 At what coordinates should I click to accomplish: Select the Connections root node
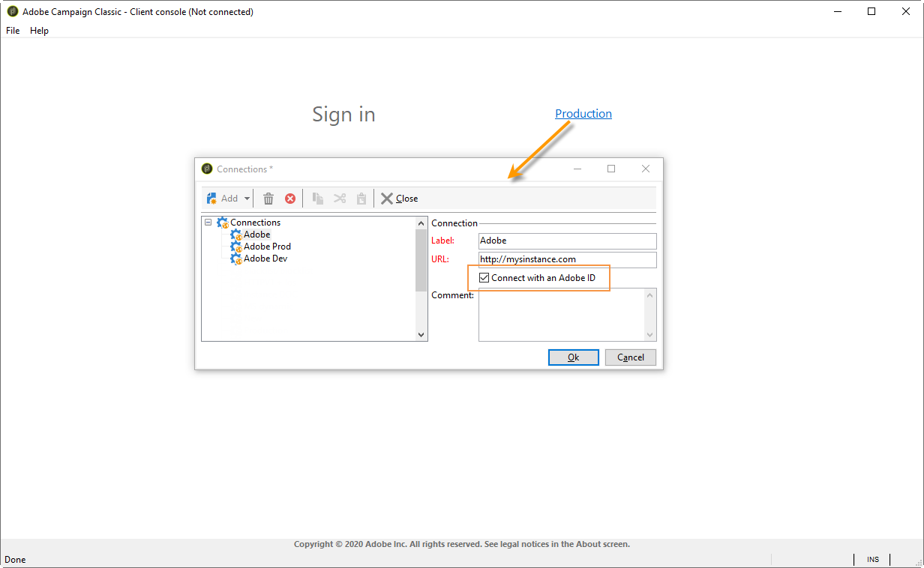[x=255, y=223]
